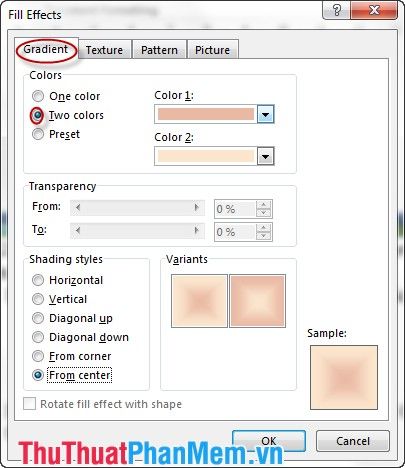Select Horizontal shading style
Screen dimensions: 405x468
click(x=38, y=280)
